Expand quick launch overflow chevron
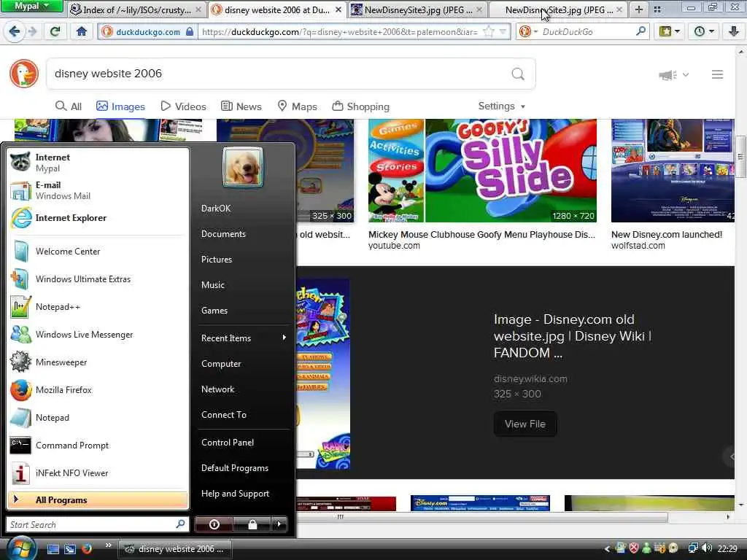The image size is (747, 560). tap(109, 545)
